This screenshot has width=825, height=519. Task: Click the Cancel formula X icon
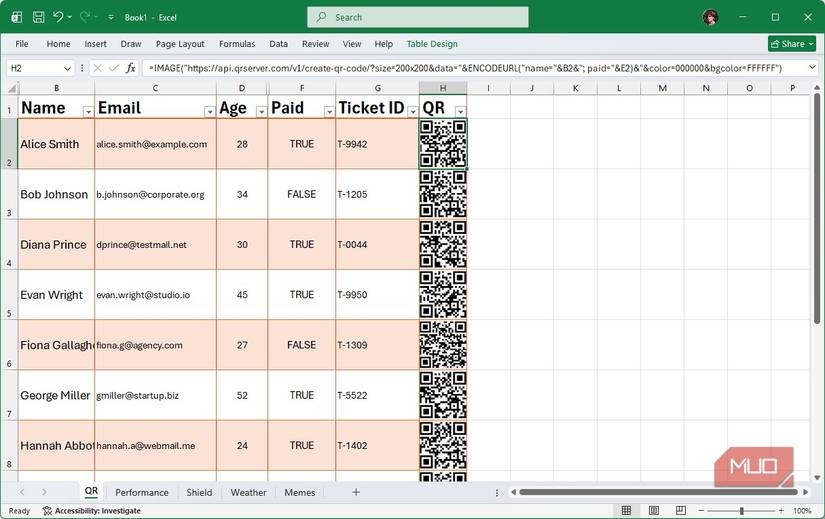click(97, 68)
